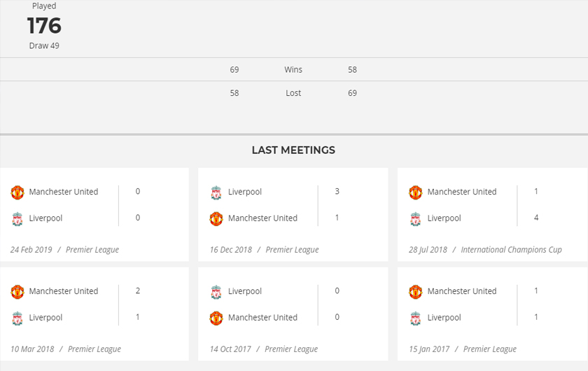588x371 pixels.
Task: Click the Wins row label
Action: tap(293, 70)
